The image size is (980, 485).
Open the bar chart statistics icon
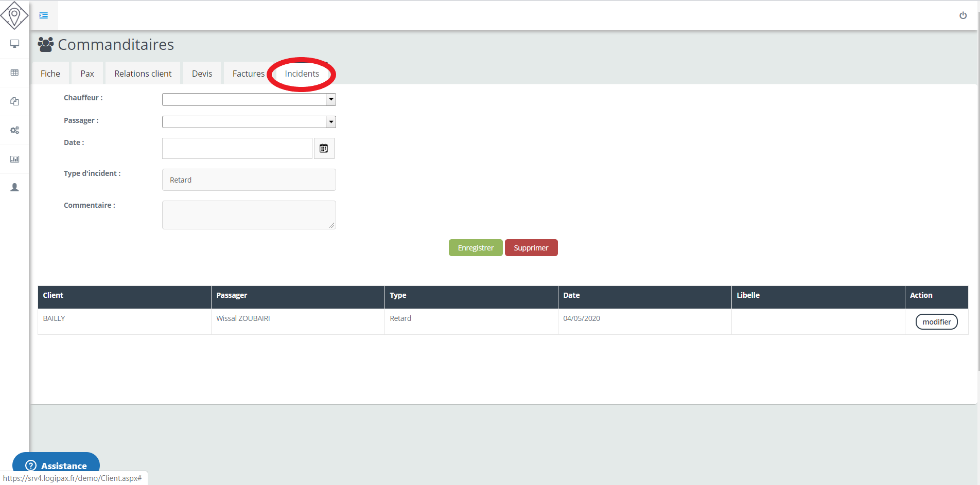[14, 159]
